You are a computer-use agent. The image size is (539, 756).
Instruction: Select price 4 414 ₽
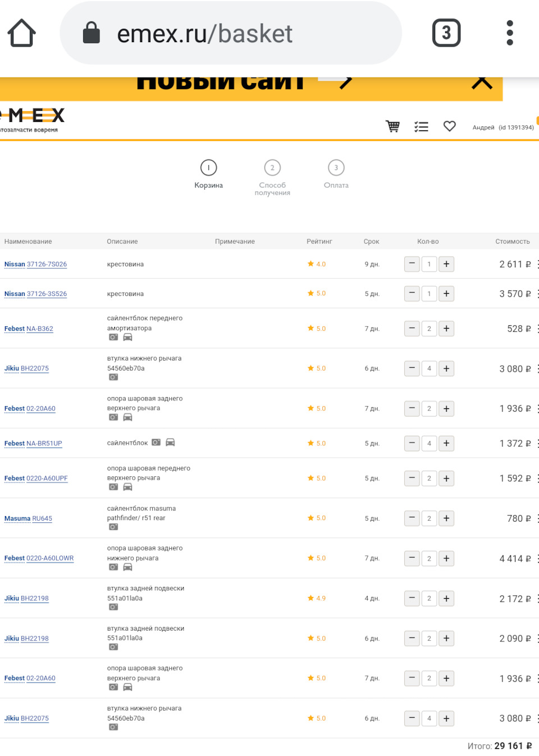(x=515, y=559)
